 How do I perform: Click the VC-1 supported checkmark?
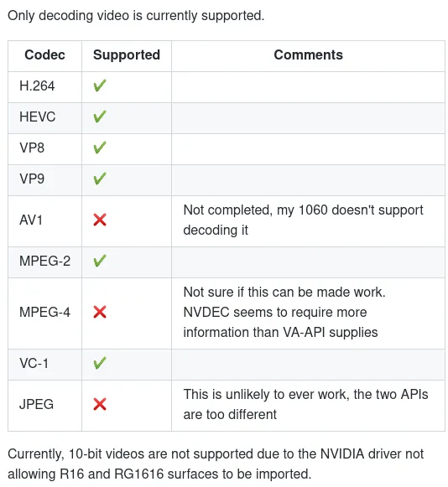100,363
